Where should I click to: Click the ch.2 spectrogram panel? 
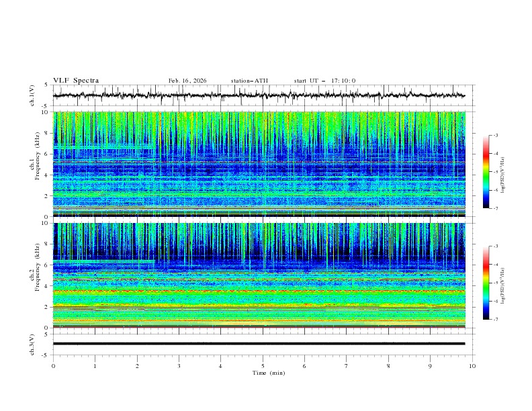tap(259, 275)
